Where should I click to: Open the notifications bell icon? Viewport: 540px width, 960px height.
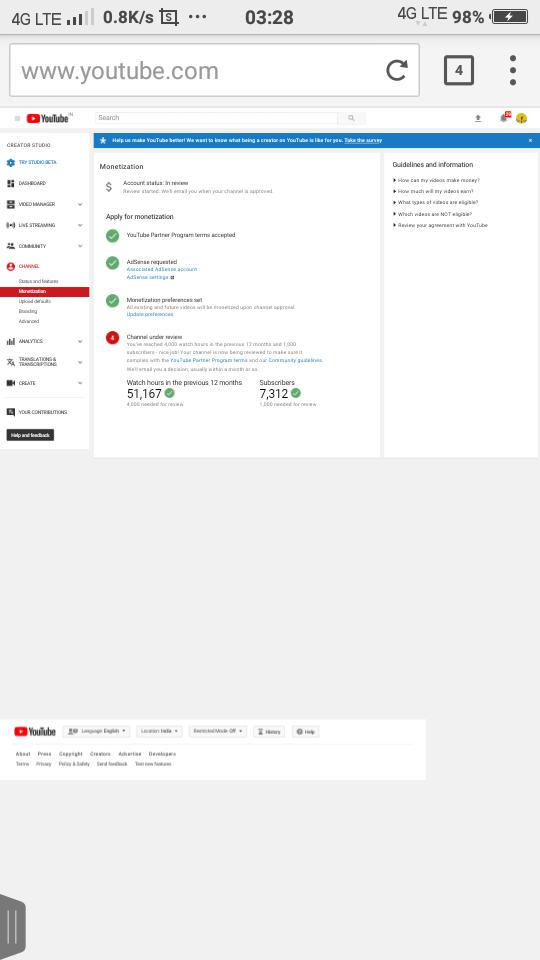coord(504,118)
